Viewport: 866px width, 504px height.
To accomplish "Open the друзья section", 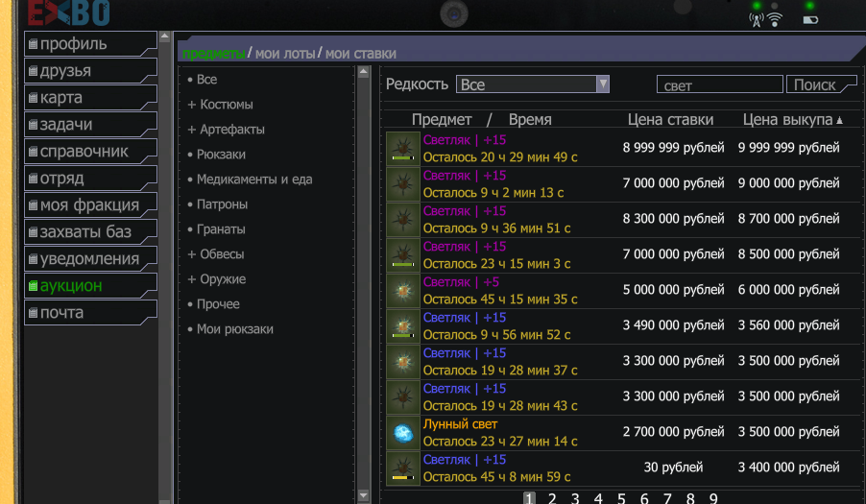I will coord(90,71).
